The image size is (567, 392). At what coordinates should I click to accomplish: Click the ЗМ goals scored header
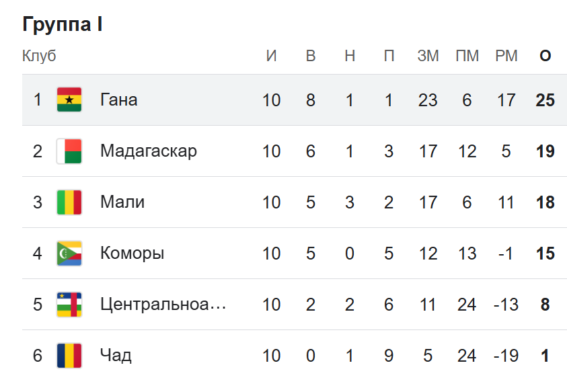click(428, 56)
